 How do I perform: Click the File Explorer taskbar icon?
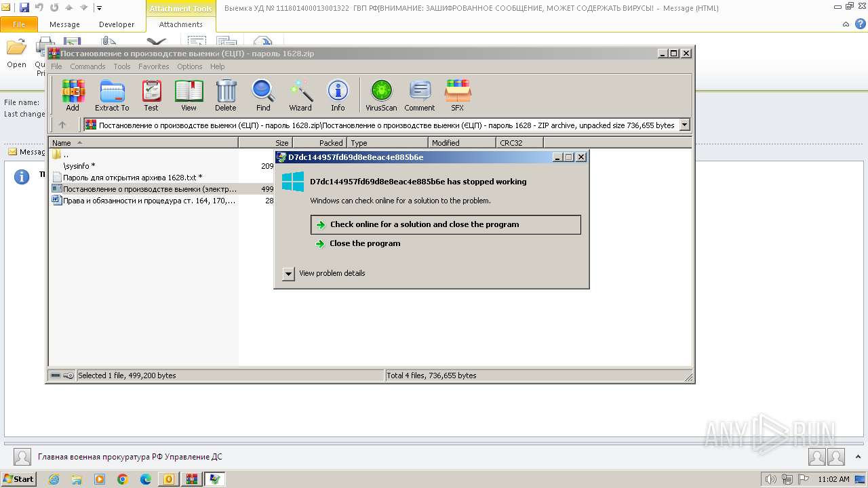(77, 479)
